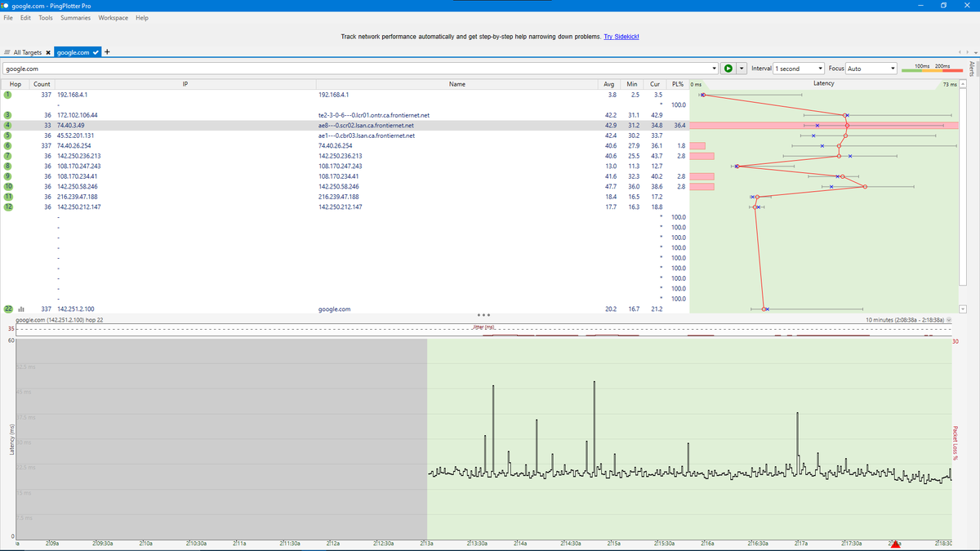Click hop 8 green number icon
This screenshot has width=980, height=551.
pos(7,166)
